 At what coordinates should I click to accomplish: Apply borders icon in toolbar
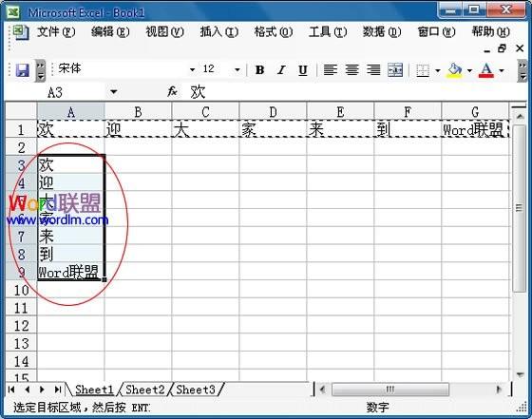tap(423, 70)
